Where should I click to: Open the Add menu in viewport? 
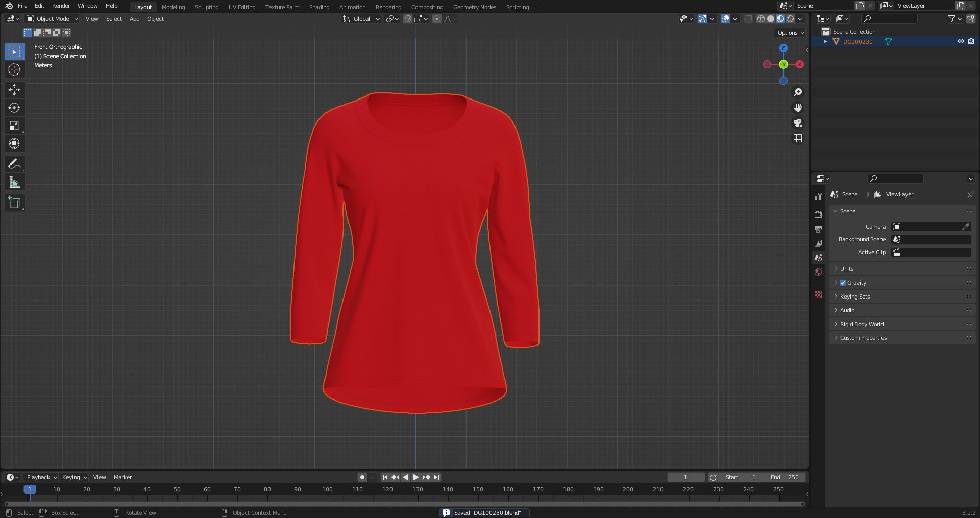click(134, 19)
